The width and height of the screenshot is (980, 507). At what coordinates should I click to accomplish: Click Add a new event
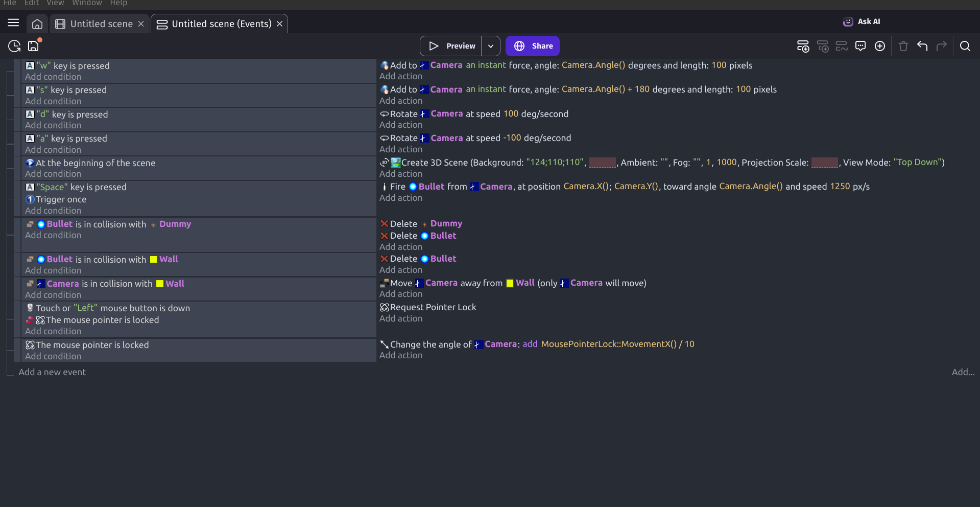[52, 372]
